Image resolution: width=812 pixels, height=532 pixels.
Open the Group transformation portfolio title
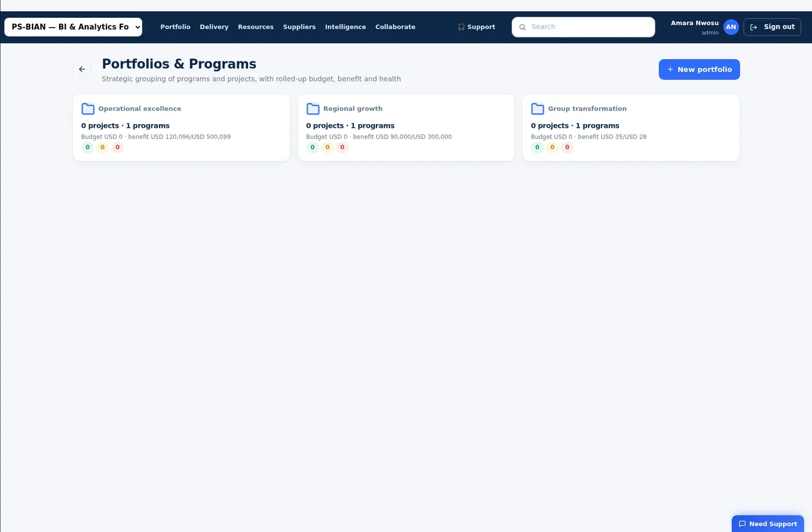[587, 109]
